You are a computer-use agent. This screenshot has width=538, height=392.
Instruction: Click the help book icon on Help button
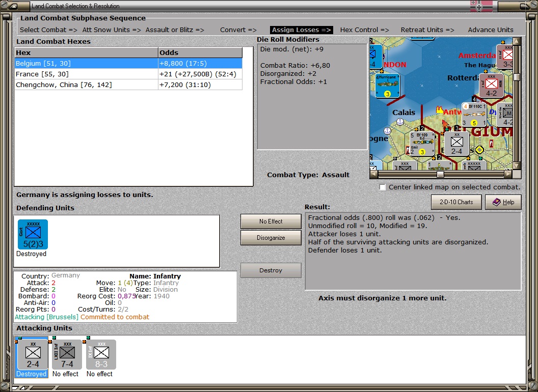click(x=497, y=202)
